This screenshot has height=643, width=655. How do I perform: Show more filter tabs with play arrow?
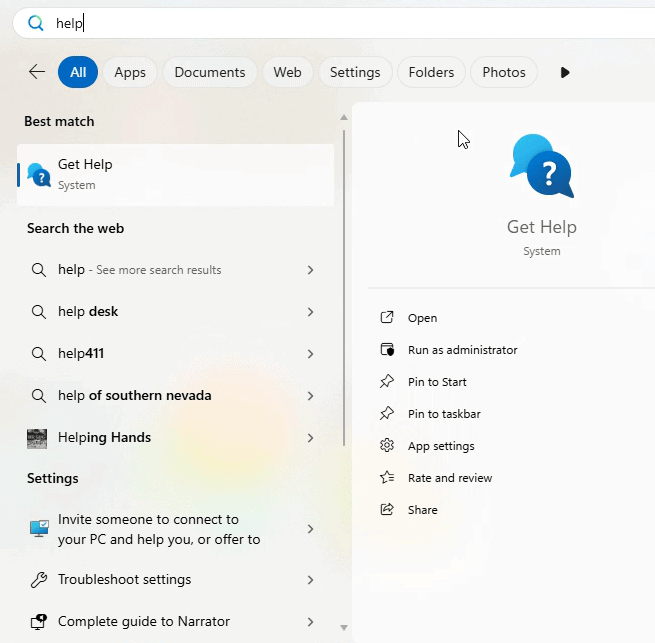[565, 72]
